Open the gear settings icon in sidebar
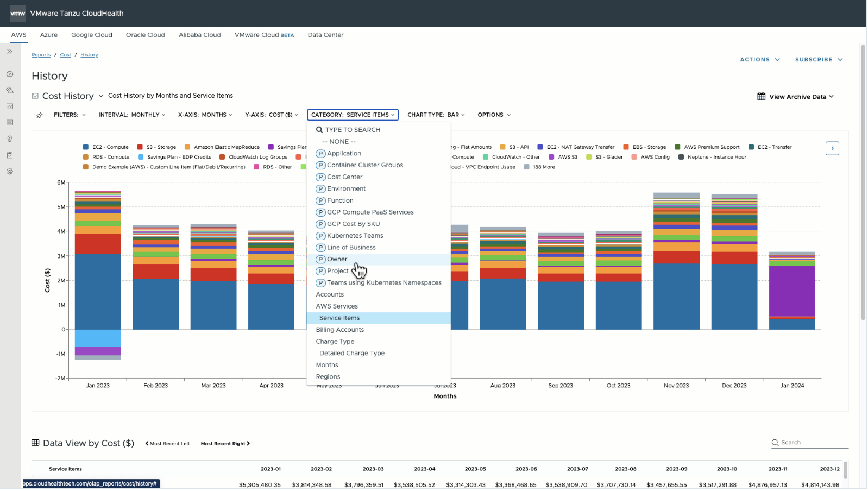 coord(10,172)
